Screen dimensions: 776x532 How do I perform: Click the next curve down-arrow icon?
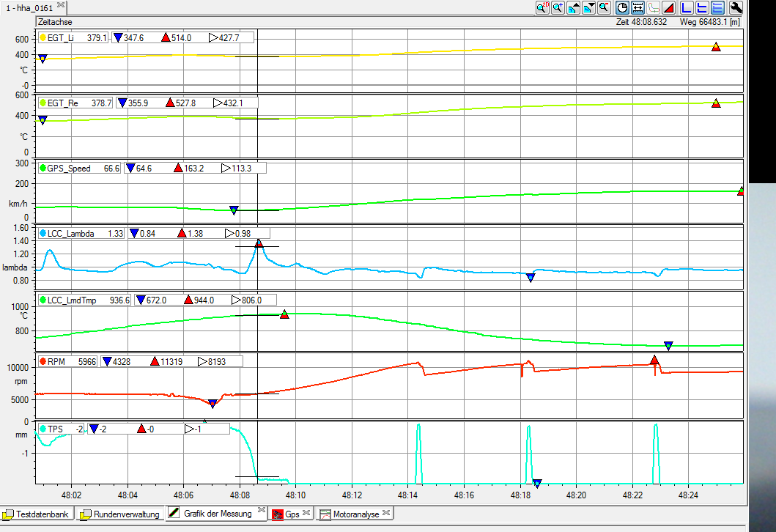(588, 8)
